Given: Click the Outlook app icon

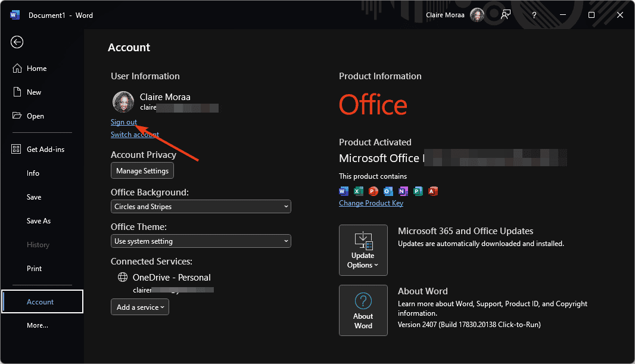Looking at the screenshot, I should (x=388, y=191).
